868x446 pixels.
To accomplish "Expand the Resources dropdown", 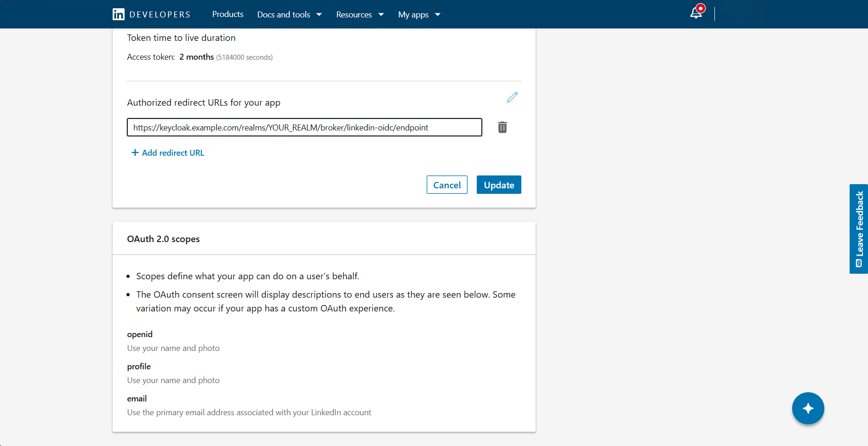I will tap(360, 15).
